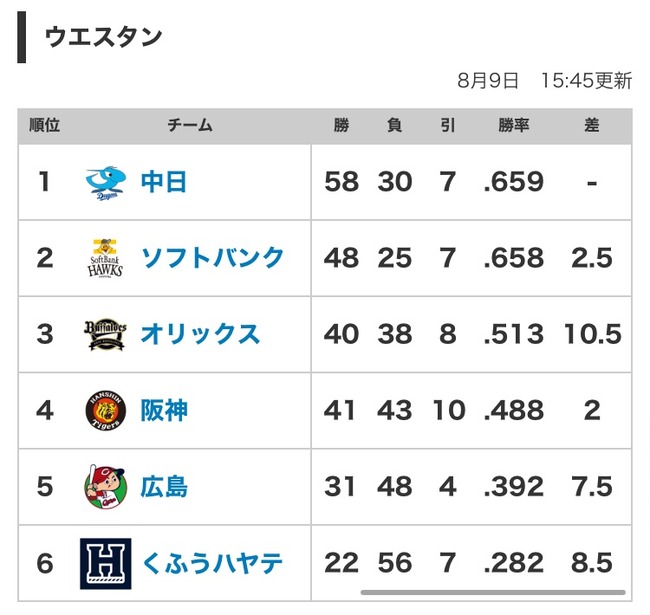Click the 勝 wins column header
The width and height of the screenshot is (650, 615).
pyautogui.click(x=341, y=125)
